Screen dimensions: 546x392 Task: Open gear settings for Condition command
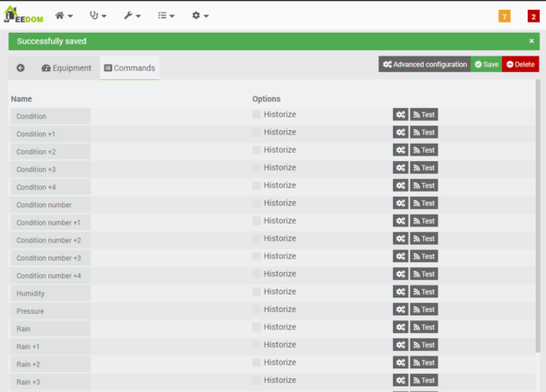(x=400, y=115)
